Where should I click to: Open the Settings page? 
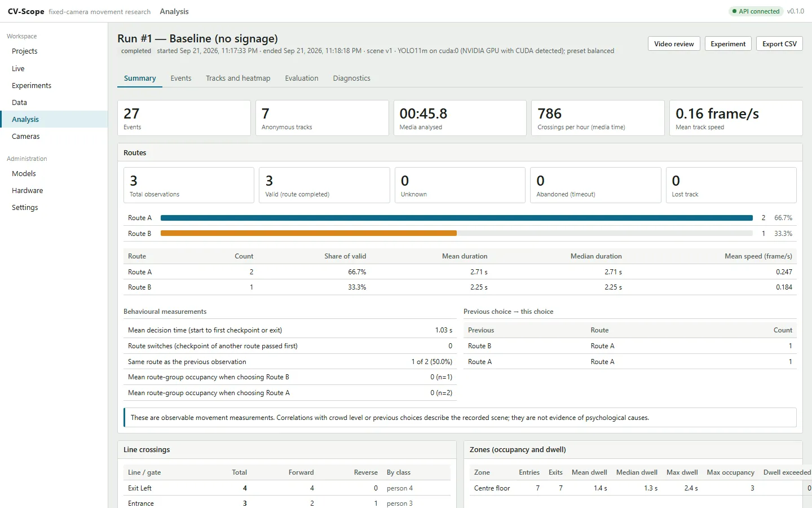[54, 208]
